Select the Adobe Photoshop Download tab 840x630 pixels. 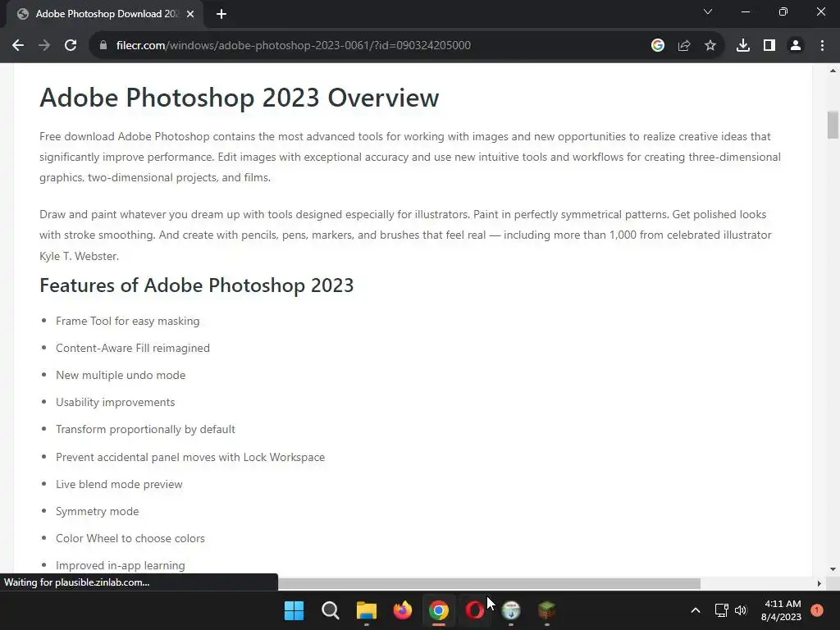click(x=105, y=15)
